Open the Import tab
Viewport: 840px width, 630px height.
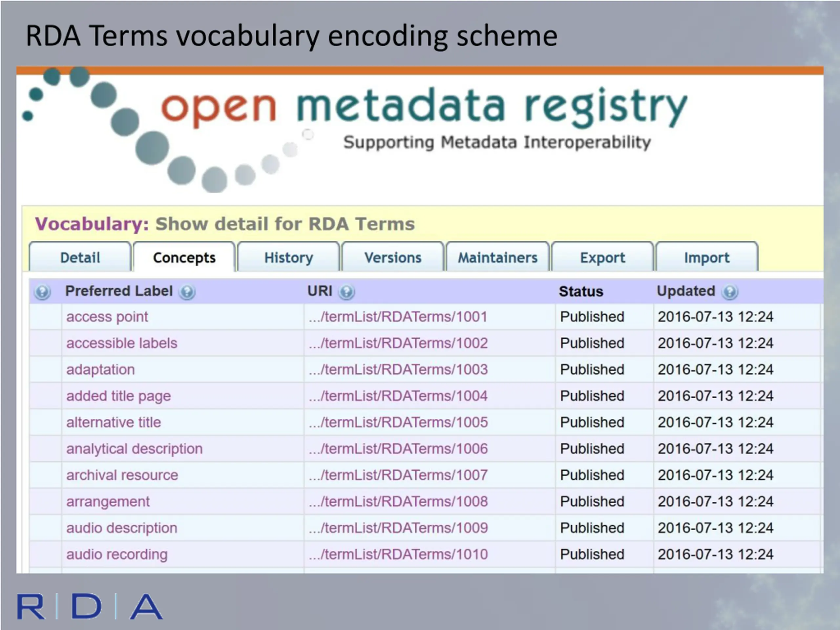(707, 257)
